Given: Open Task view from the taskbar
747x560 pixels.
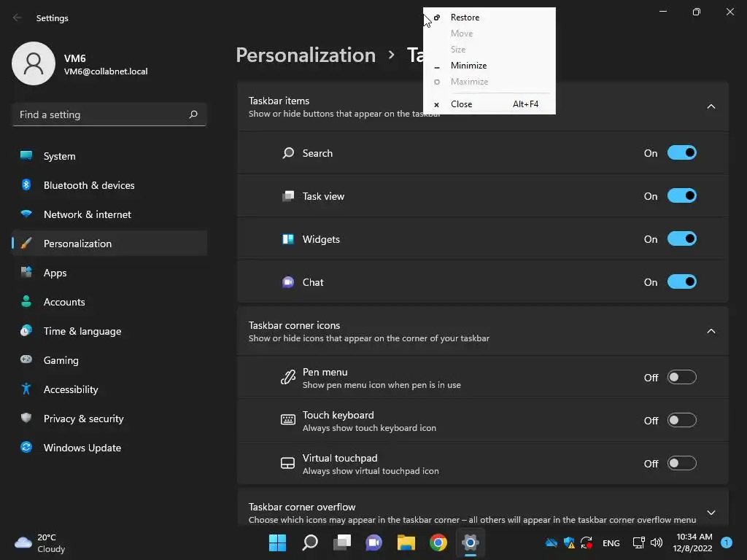Looking at the screenshot, I should click(x=341, y=542).
